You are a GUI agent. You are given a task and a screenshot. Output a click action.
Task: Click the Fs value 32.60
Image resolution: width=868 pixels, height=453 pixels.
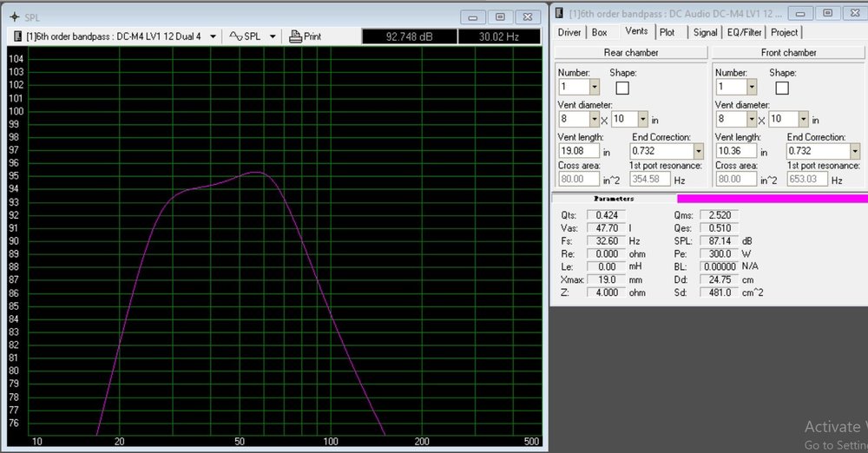[x=607, y=241]
